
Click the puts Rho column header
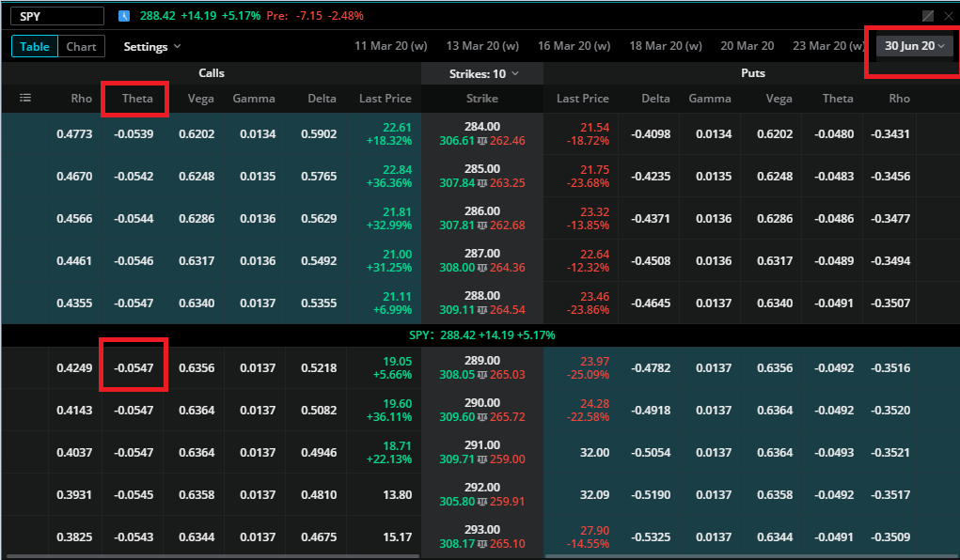pos(899,99)
